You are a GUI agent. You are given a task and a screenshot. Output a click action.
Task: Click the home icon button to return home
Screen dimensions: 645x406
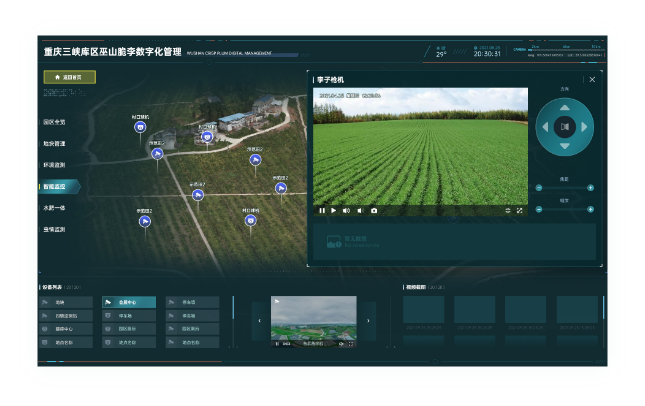click(70, 77)
